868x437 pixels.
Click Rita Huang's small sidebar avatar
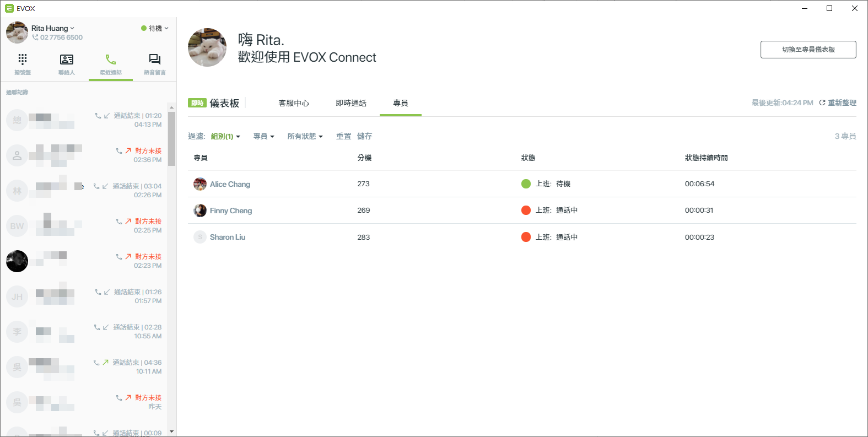(x=17, y=33)
